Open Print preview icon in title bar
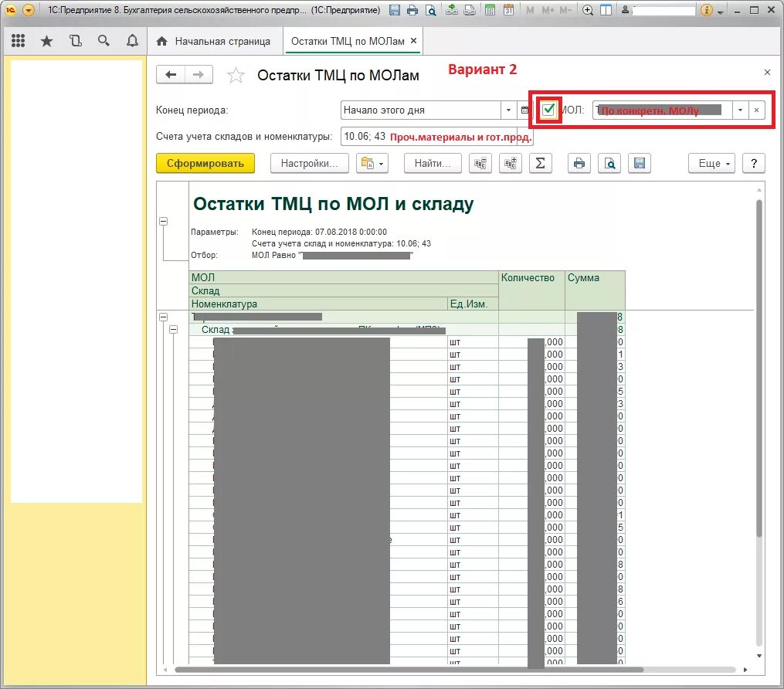This screenshot has width=784, height=689. [x=430, y=10]
